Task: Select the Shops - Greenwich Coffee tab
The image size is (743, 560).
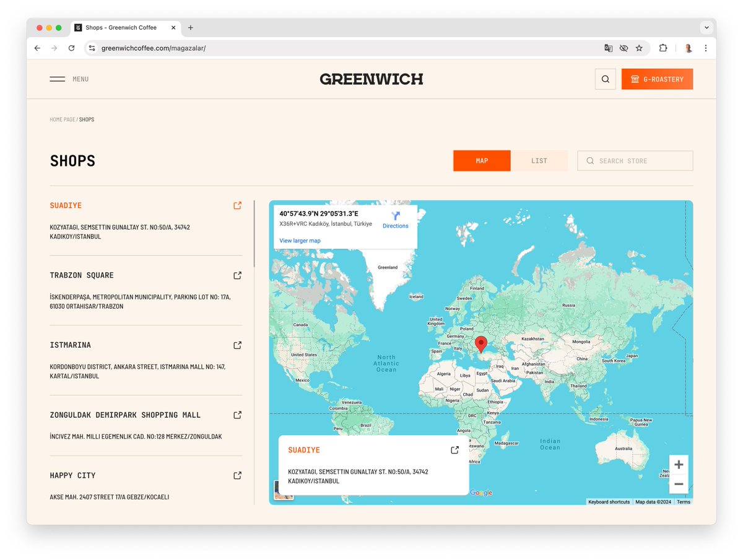Action: 126,28
